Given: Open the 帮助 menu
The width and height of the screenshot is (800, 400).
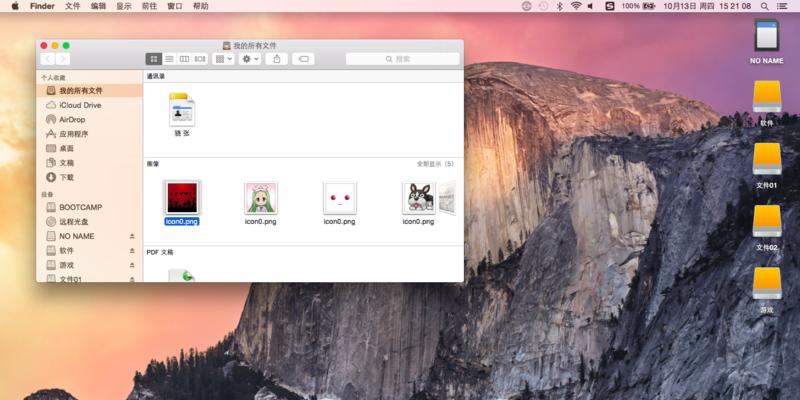Looking at the screenshot, I should pos(201,6).
